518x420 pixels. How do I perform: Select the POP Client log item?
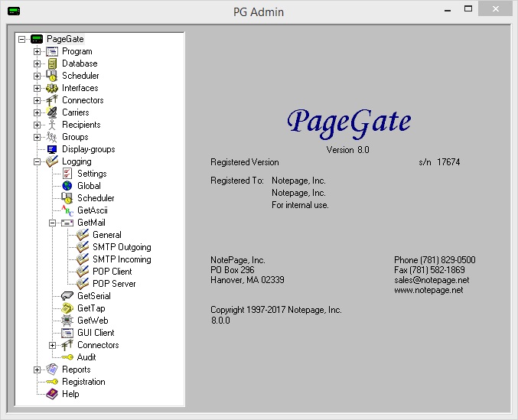click(112, 272)
